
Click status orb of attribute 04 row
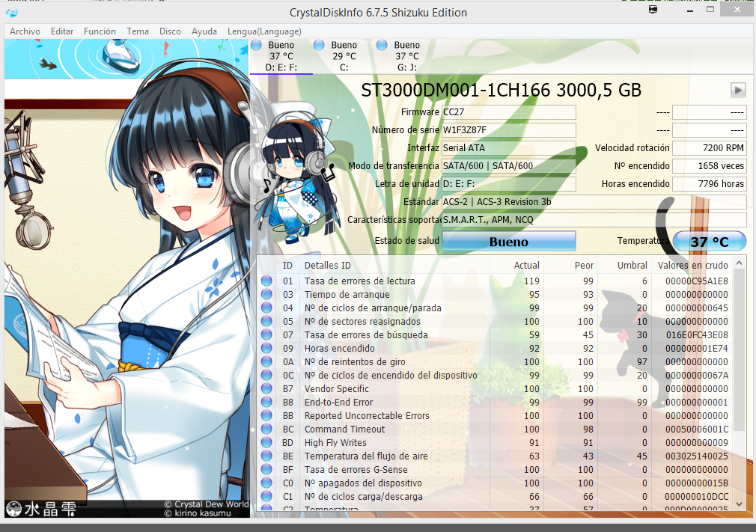click(x=266, y=308)
